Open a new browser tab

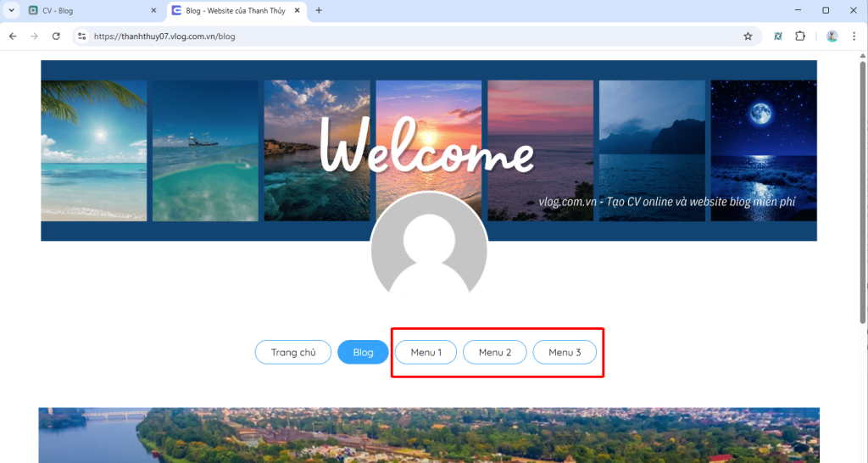pos(319,10)
